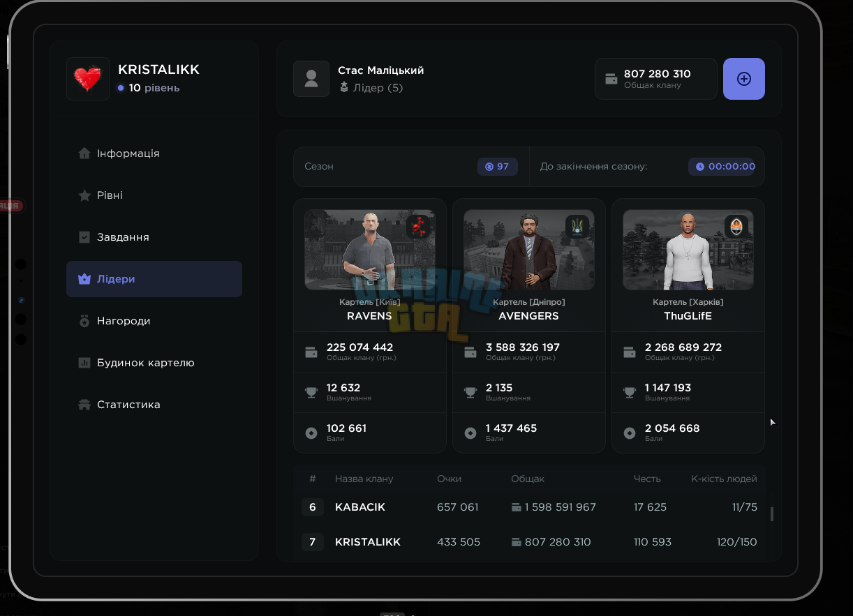
Task: Click the points coin icon in ThuGLifE card
Action: [x=630, y=433]
